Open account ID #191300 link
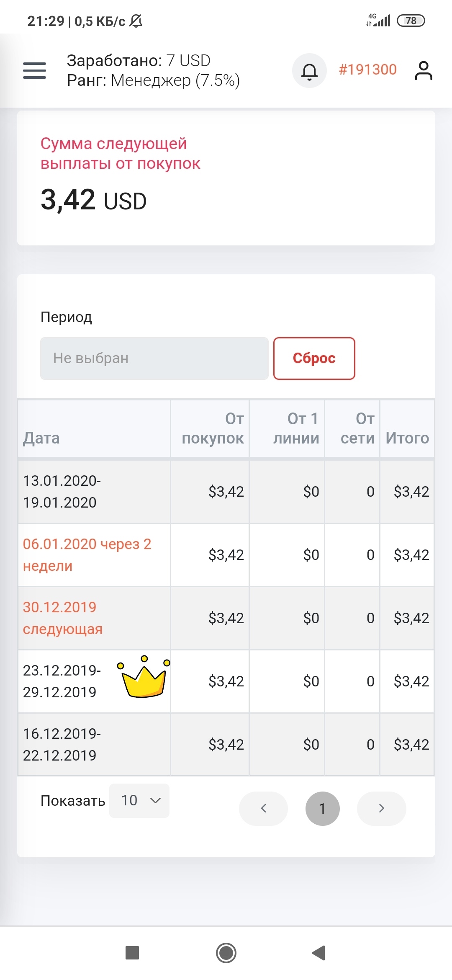The width and height of the screenshot is (452, 980). point(368,70)
